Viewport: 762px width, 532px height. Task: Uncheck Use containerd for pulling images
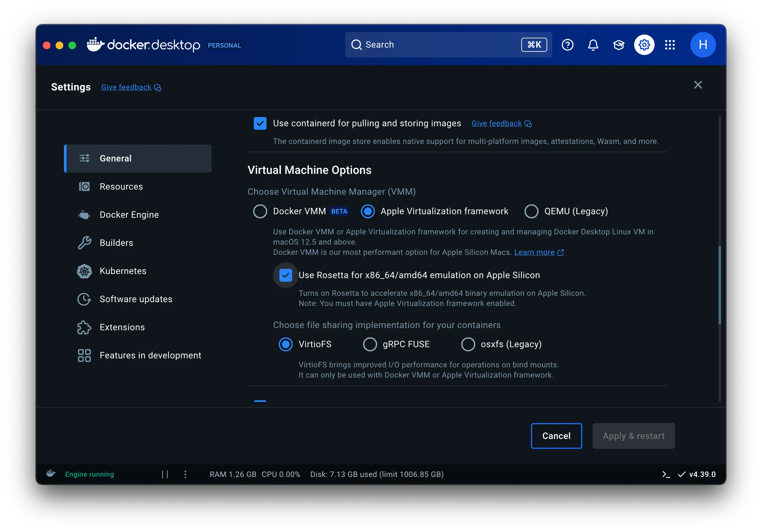(260, 123)
